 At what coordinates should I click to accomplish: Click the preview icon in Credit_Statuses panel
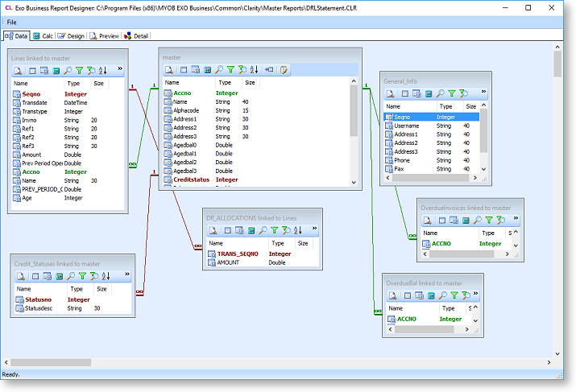click(x=22, y=276)
